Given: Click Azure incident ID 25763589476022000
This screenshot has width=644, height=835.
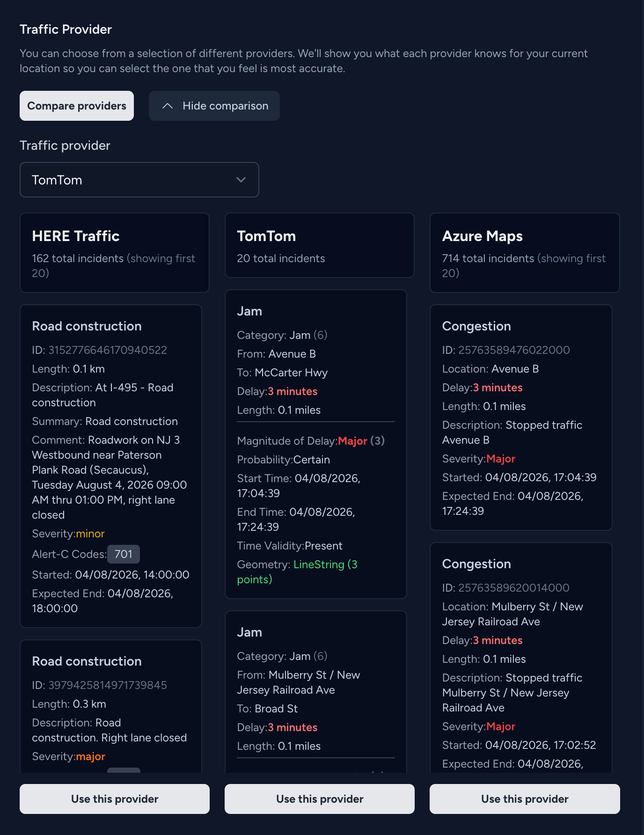Looking at the screenshot, I should point(514,350).
